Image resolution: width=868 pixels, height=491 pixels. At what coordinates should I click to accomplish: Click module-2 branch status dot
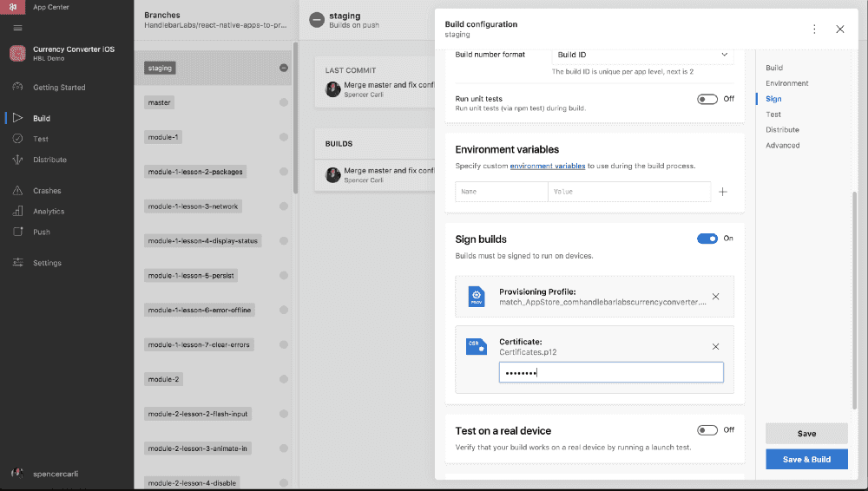(x=284, y=379)
